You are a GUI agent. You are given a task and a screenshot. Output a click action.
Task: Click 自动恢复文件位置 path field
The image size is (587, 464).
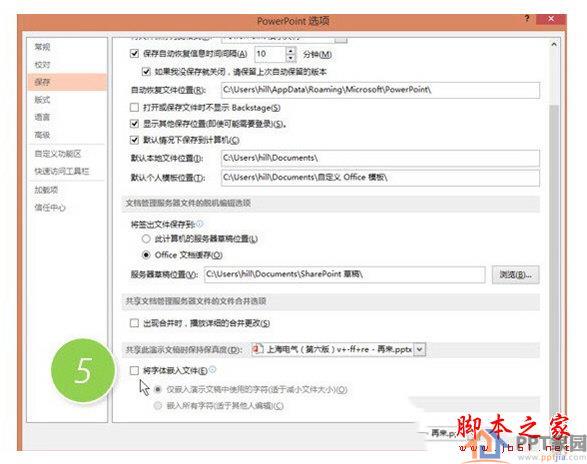[x=380, y=90]
